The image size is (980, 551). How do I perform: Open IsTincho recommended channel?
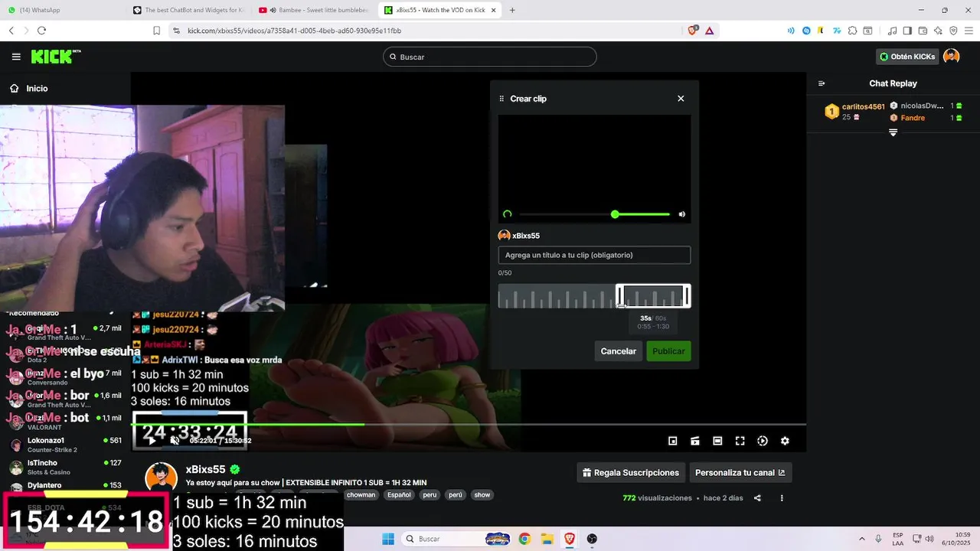(65, 467)
